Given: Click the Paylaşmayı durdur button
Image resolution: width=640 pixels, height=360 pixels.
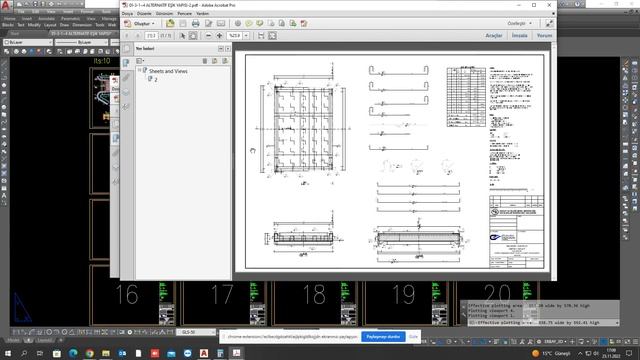Looking at the screenshot, I should point(383,337).
